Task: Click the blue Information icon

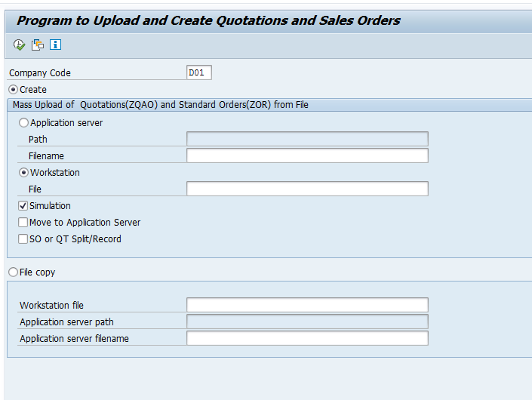Action: click(x=55, y=45)
